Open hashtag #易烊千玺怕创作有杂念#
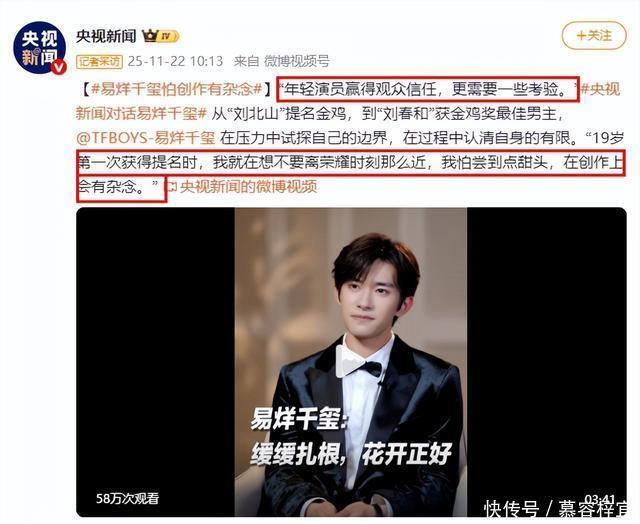The width and height of the screenshot is (640, 524). pos(177,89)
